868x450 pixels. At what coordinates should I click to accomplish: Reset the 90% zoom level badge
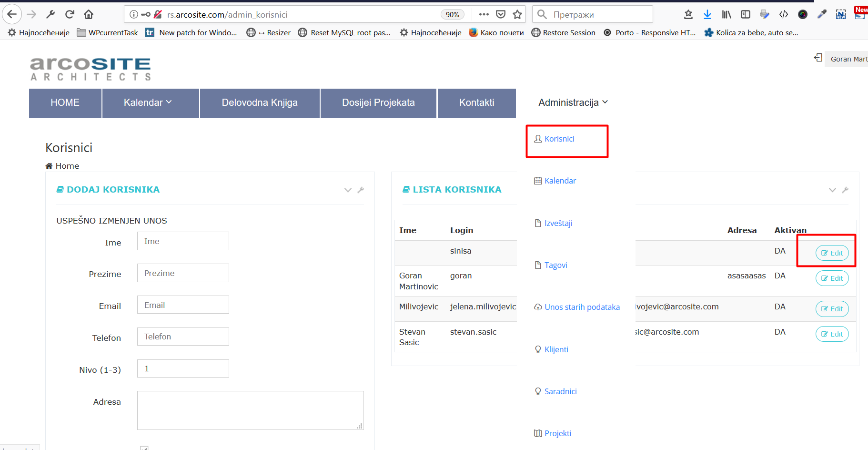tap(452, 14)
